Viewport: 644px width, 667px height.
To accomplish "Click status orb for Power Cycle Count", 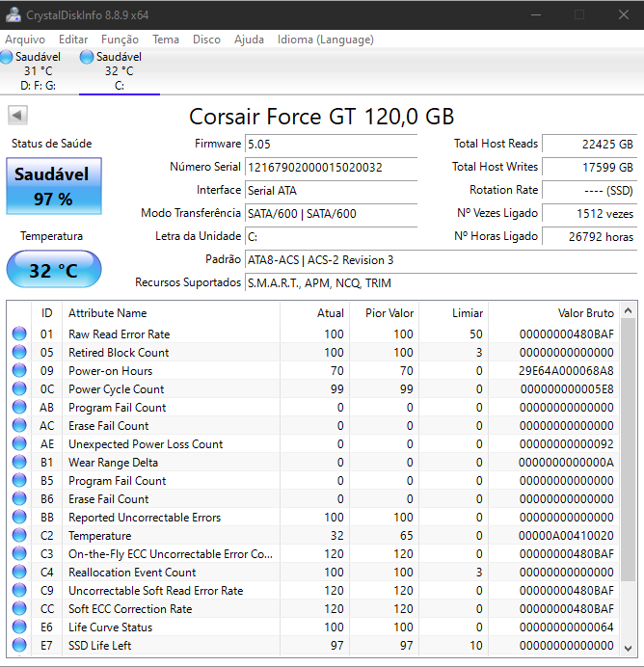I will click(19, 388).
